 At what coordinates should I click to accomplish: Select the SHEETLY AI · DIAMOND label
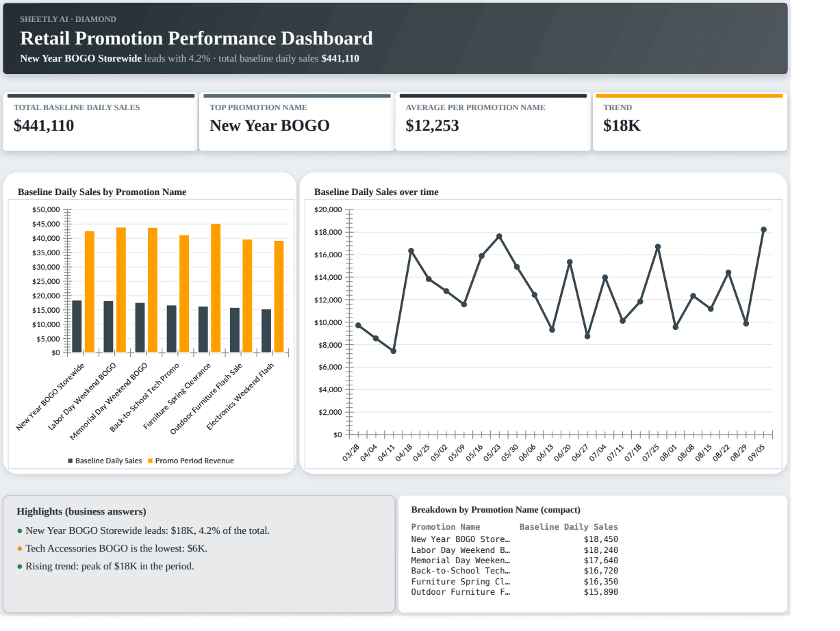coord(68,19)
